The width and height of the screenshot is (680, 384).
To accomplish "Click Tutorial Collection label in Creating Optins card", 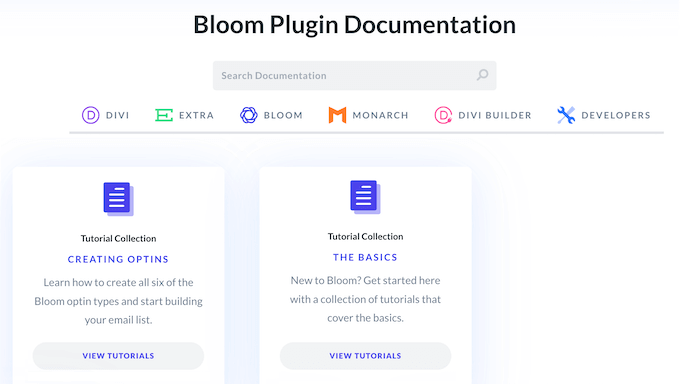I will click(118, 238).
